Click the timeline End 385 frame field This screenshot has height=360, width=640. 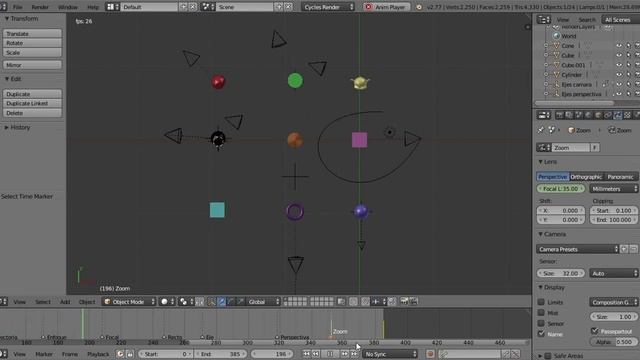[x=220, y=354]
